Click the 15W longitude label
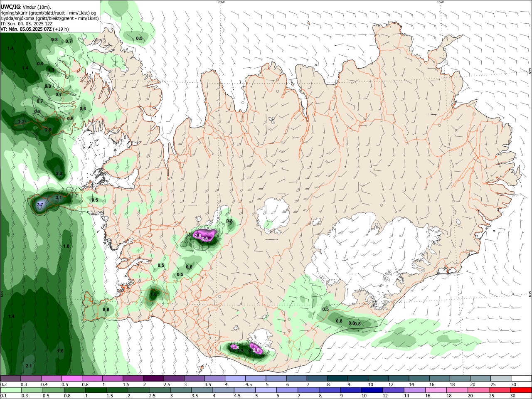 [440, 2]
